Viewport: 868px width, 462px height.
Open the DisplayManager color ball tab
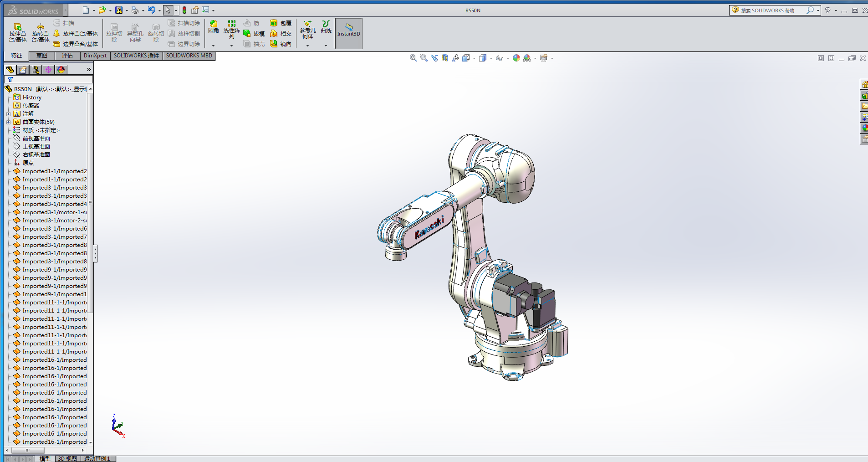[61, 70]
